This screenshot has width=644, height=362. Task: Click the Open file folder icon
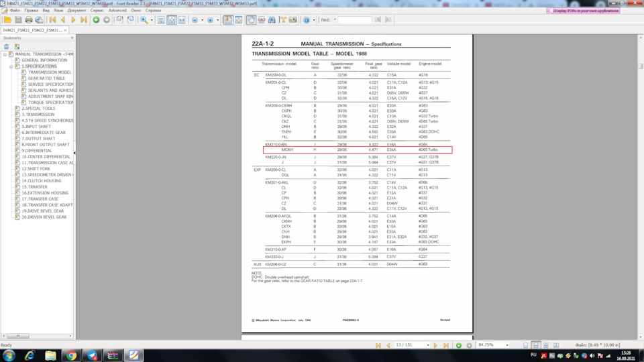pos(7,20)
